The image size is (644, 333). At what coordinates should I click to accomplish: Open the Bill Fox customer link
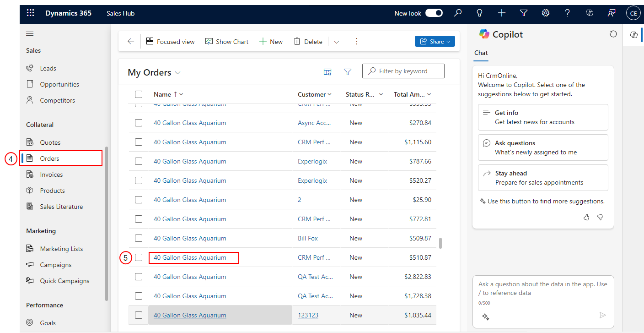(x=308, y=238)
